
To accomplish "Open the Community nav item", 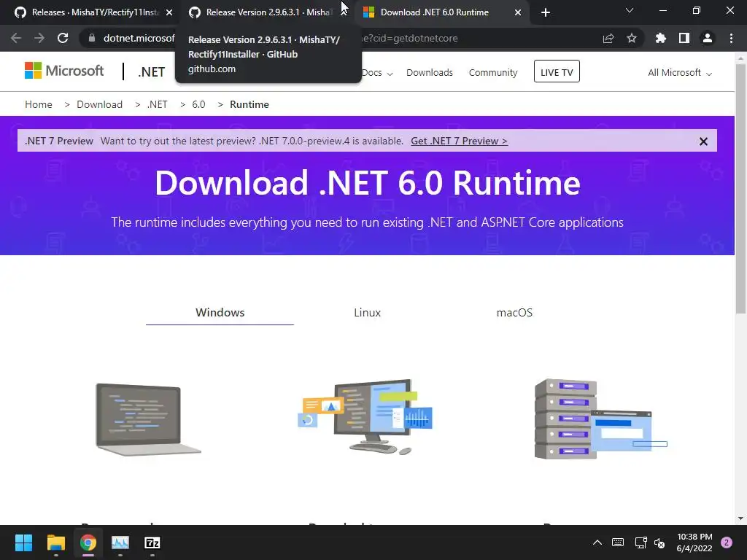I will [x=493, y=72].
